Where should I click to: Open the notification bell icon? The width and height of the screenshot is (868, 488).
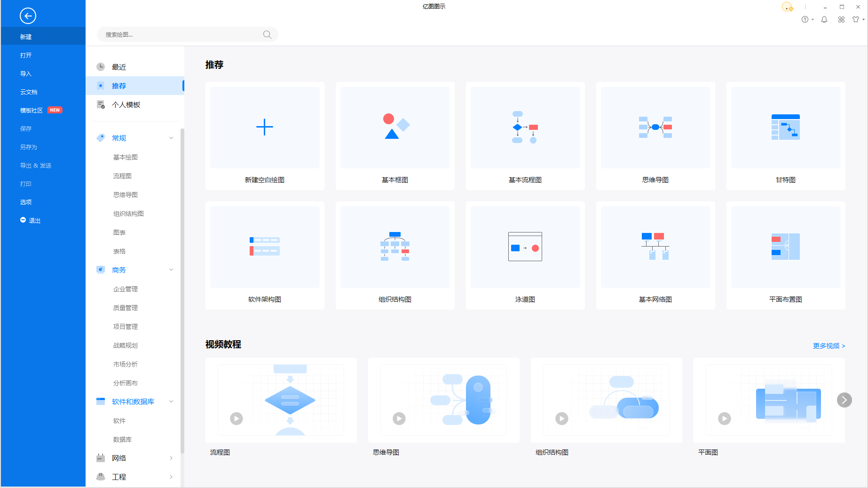click(x=824, y=19)
